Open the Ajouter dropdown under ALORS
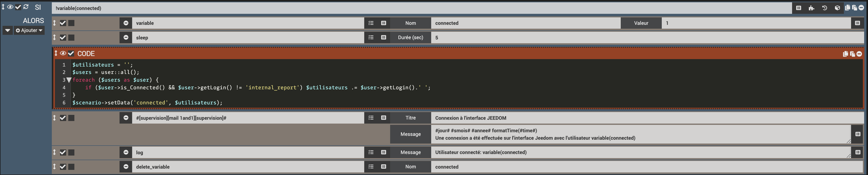The height and width of the screenshot is (175, 868). pos(29,30)
